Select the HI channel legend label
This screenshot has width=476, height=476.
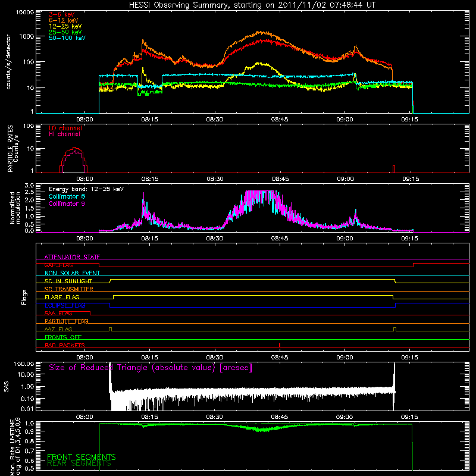pos(65,134)
